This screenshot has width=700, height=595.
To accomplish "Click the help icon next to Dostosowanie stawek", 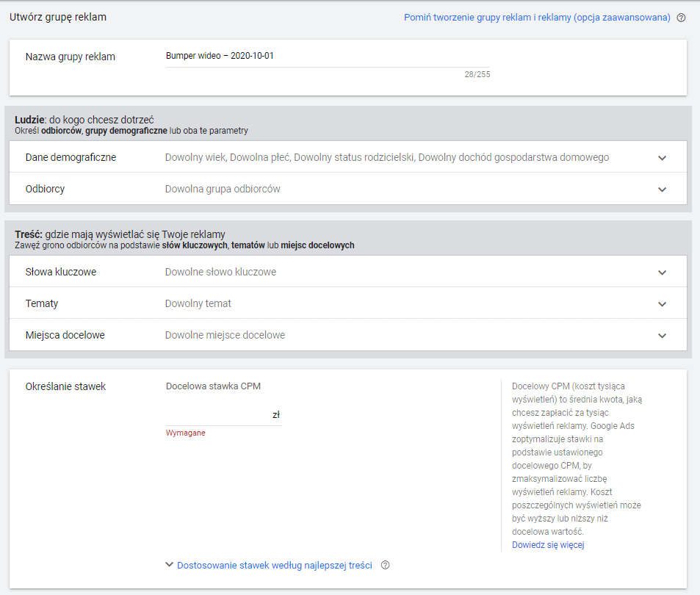I will tap(386, 566).
